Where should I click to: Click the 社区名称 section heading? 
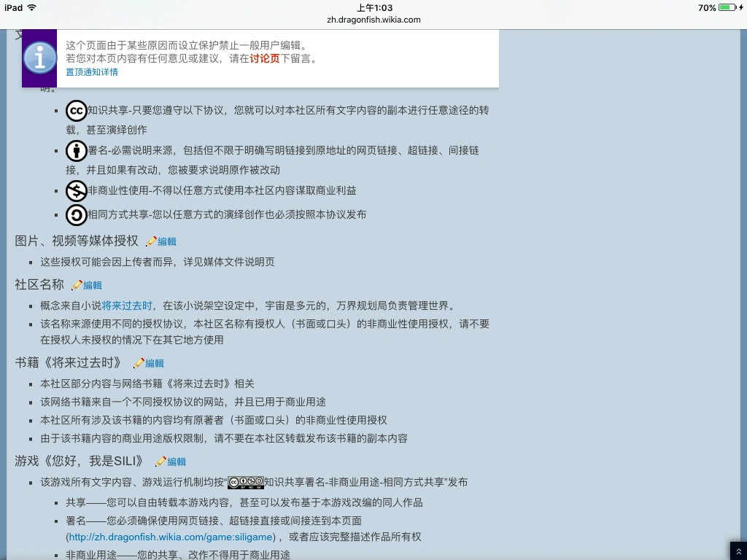[39, 284]
